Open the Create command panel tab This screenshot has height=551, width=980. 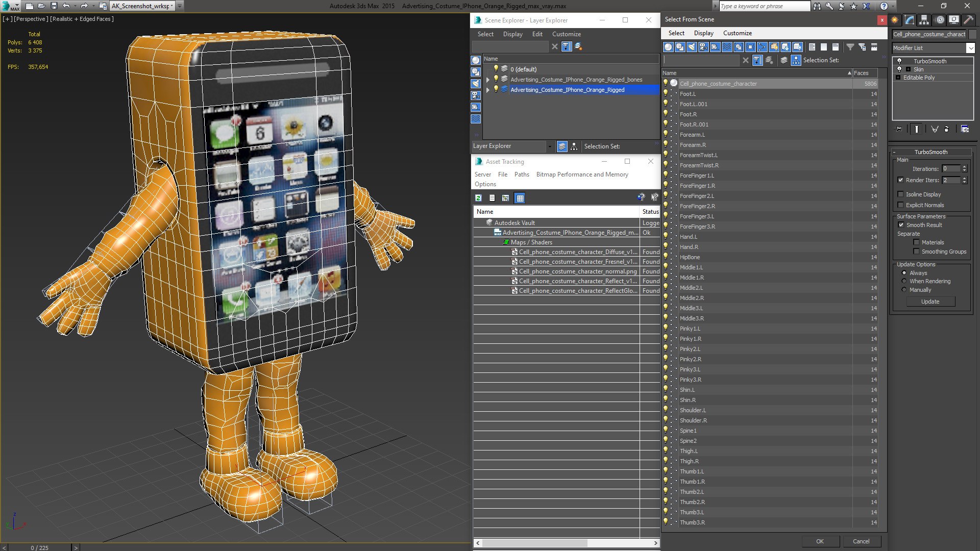[x=895, y=20]
